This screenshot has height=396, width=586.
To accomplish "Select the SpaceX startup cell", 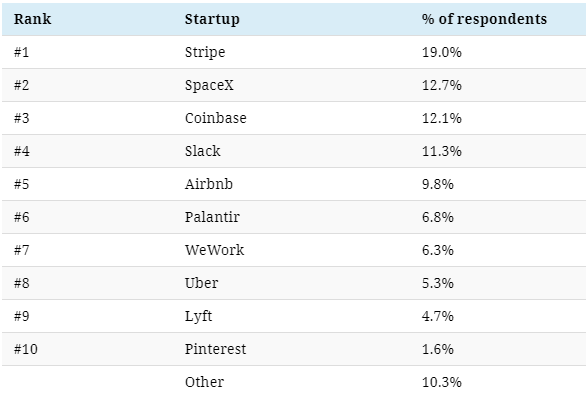I will [x=209, y=86].
